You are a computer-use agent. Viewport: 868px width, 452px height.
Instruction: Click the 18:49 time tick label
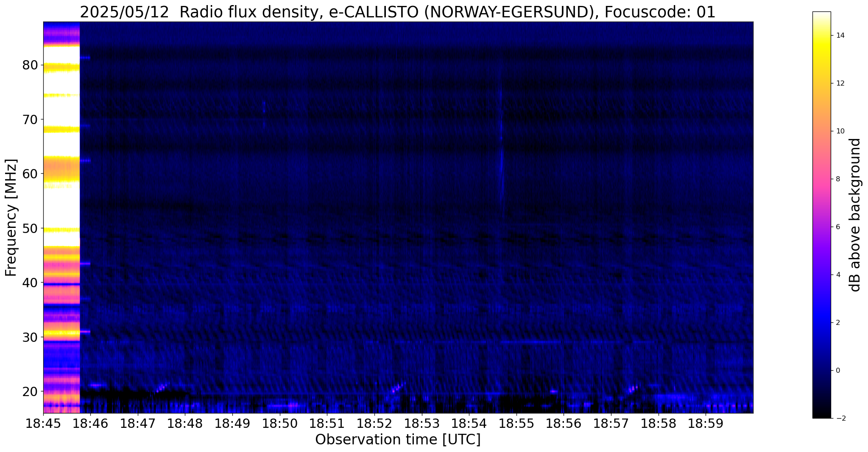coord(232,423)
